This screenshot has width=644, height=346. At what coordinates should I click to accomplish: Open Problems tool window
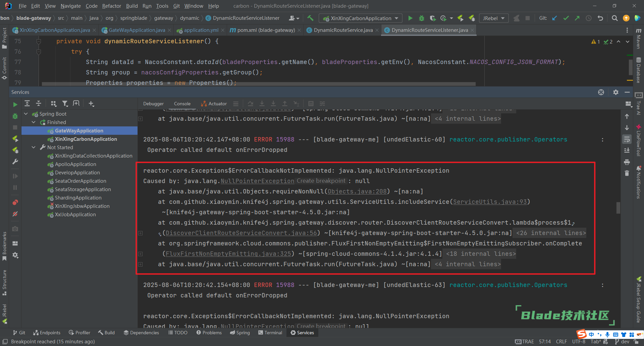pyautogui.click(x=209, y=333)
